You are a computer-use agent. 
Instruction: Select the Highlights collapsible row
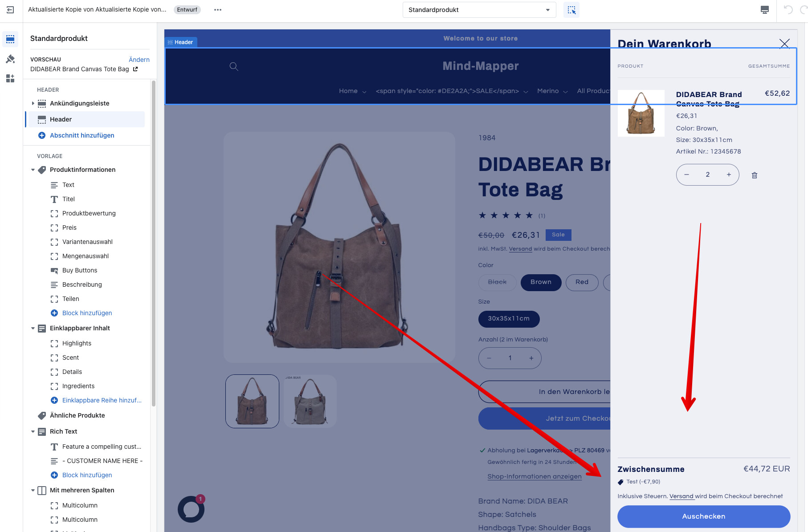click(x=77, y=343)
